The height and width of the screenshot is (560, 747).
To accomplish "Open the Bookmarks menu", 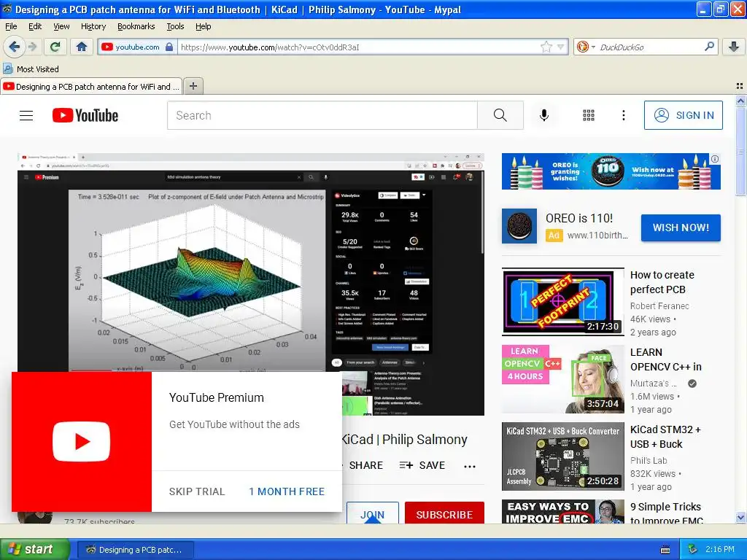I will pyautogui.click(x=136, y=26).
